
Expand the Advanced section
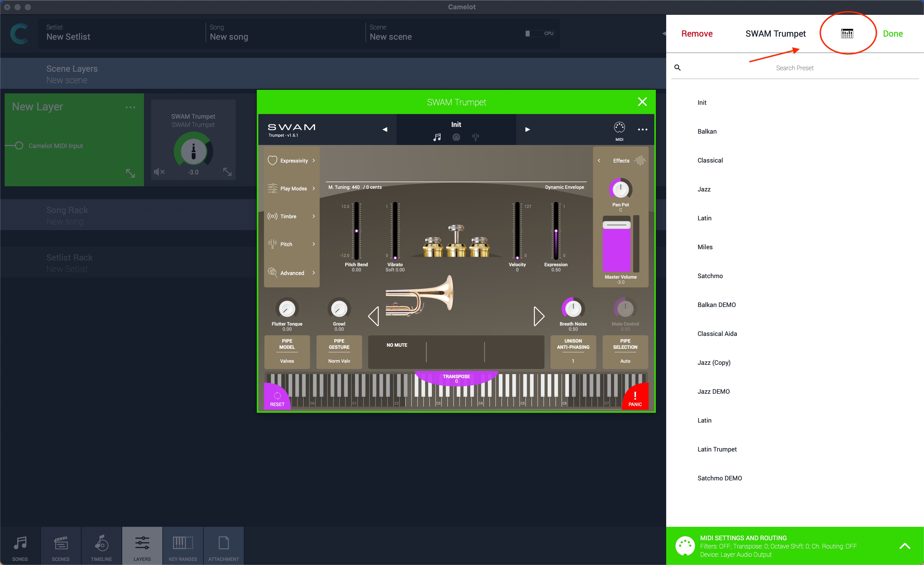[x=291, y=273]
